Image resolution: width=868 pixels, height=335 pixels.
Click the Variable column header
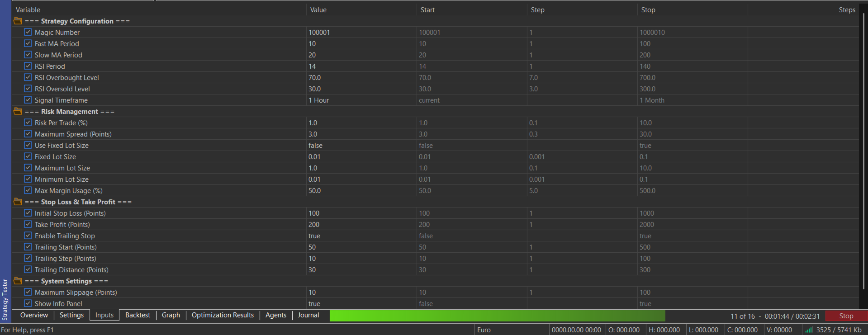click(x=159, y=10)
